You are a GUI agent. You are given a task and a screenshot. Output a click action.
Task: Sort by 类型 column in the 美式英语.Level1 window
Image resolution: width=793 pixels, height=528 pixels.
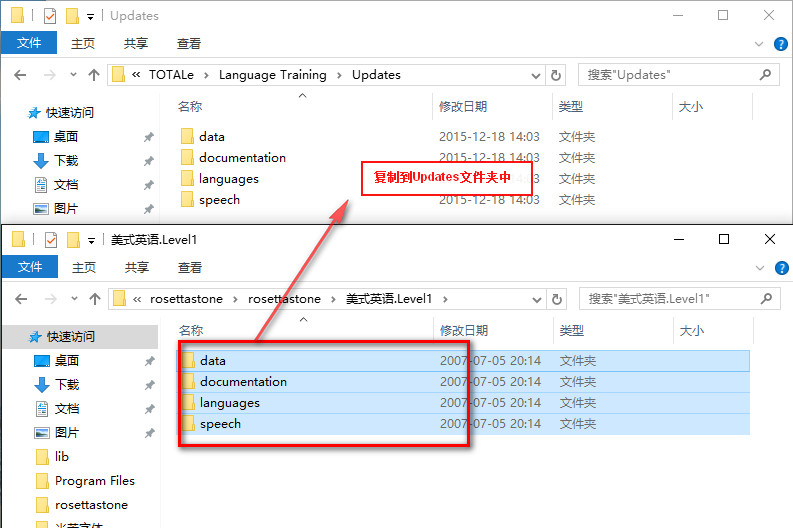click(x=572, y=331)
